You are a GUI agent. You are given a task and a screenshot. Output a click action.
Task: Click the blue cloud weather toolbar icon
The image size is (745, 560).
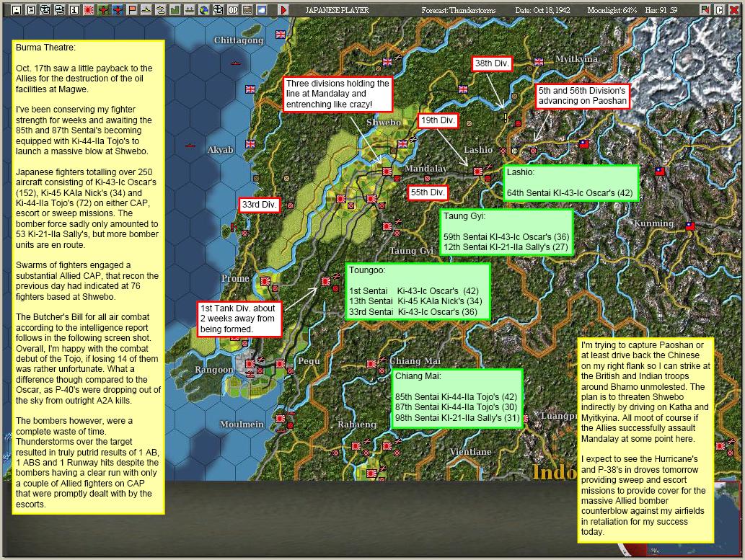(x=262, y=9)
